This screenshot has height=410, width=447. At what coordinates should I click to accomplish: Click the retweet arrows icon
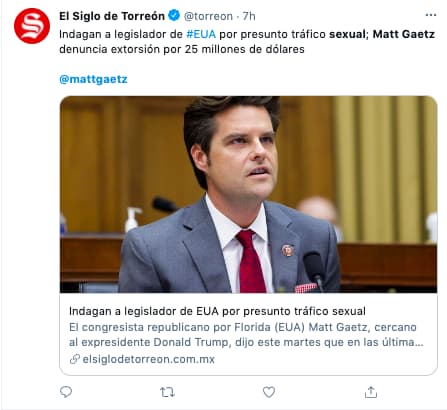click(167, 392)
